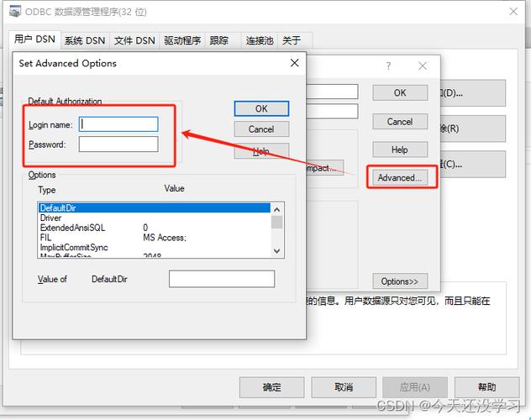
Task: Switch to the 跟踪 tab
Action: (219, 40)
